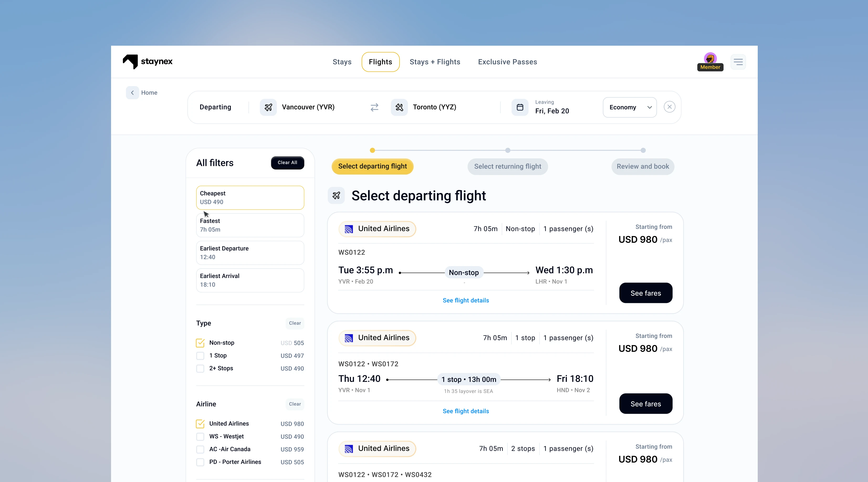Click United Airlines logo on 1 stop flight
868x482 pixels.
coord(349,338)
